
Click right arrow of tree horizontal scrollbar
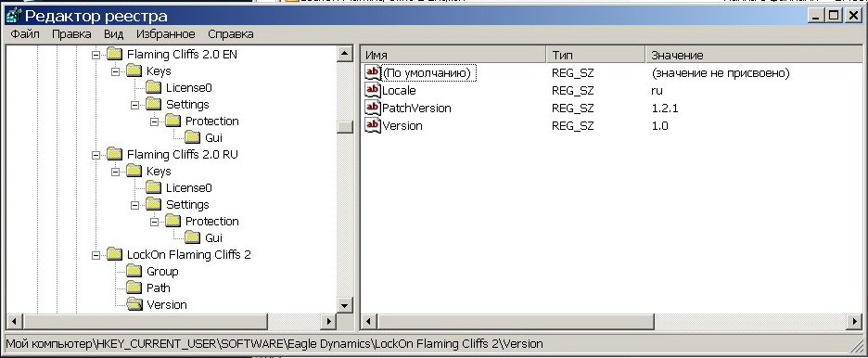point(328,321)
